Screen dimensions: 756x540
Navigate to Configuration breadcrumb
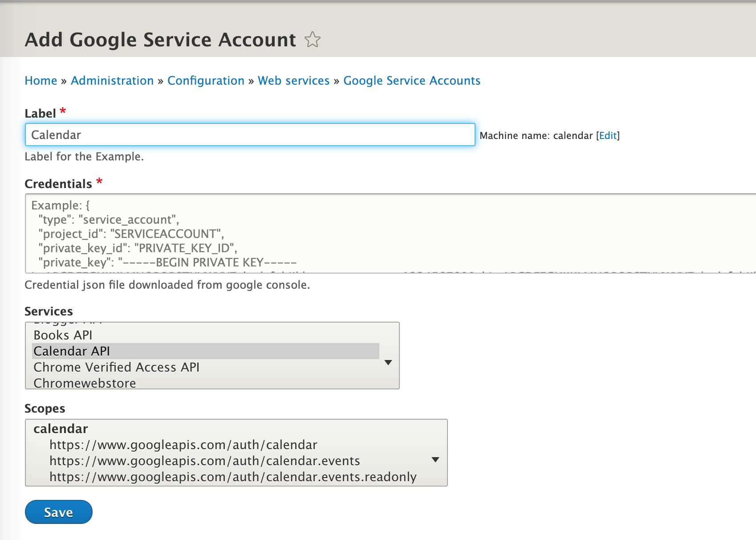(206, 81)
